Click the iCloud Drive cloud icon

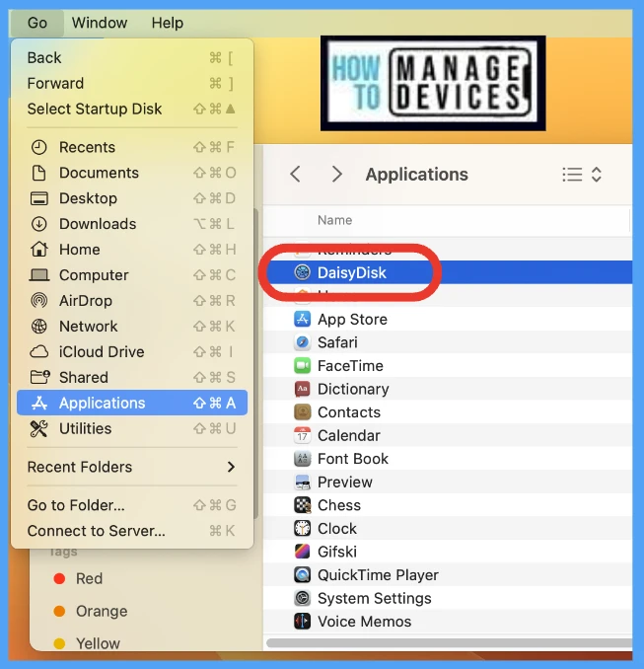pos(38,352)
